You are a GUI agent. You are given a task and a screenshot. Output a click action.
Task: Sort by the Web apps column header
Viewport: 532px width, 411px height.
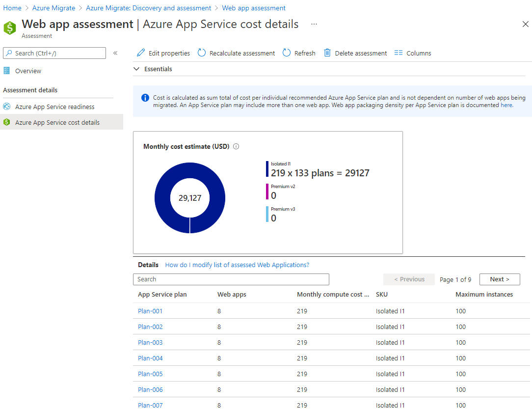point(232,295)
